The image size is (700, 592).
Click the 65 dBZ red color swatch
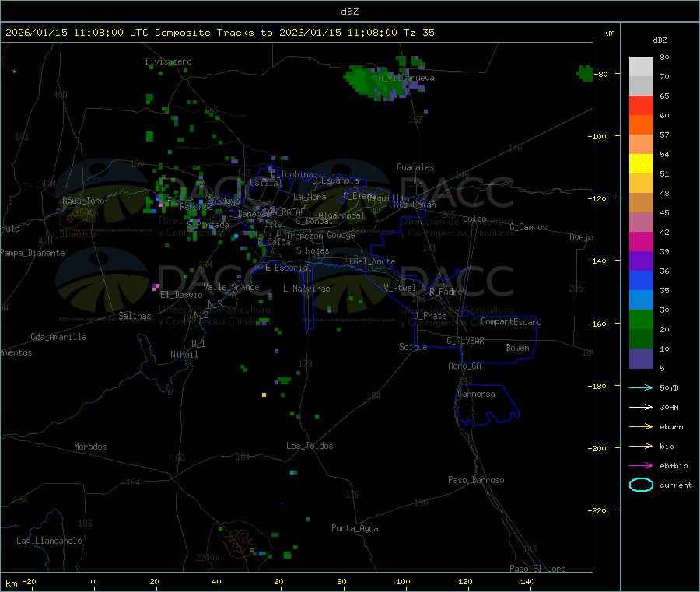[641, 105]
